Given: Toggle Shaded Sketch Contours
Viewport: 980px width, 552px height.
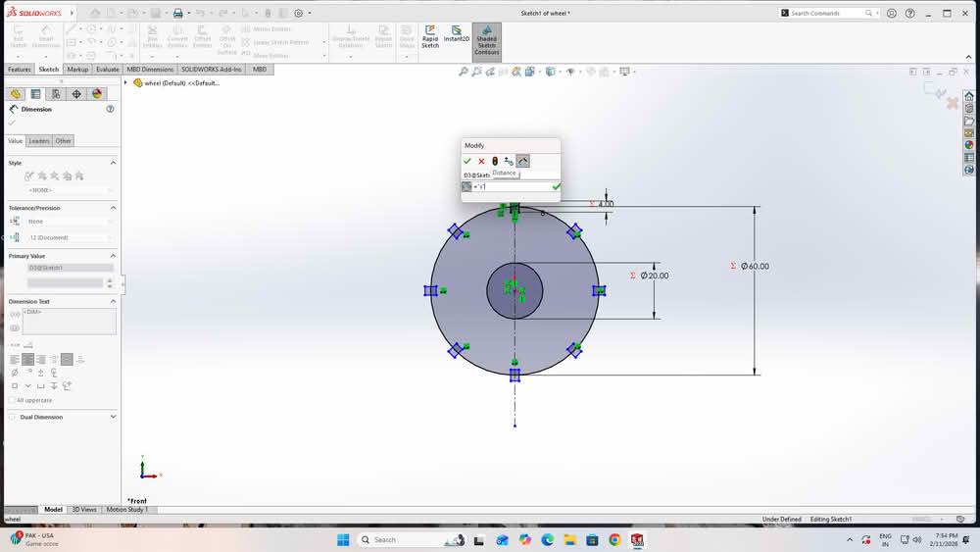Looking at the screenshot, I should pyautogui.click(x=487, y=40).
